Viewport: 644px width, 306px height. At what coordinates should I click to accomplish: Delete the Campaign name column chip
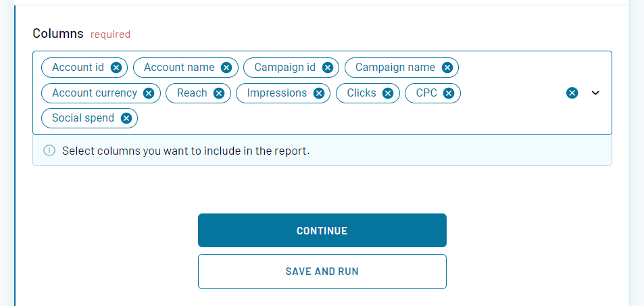447,68
